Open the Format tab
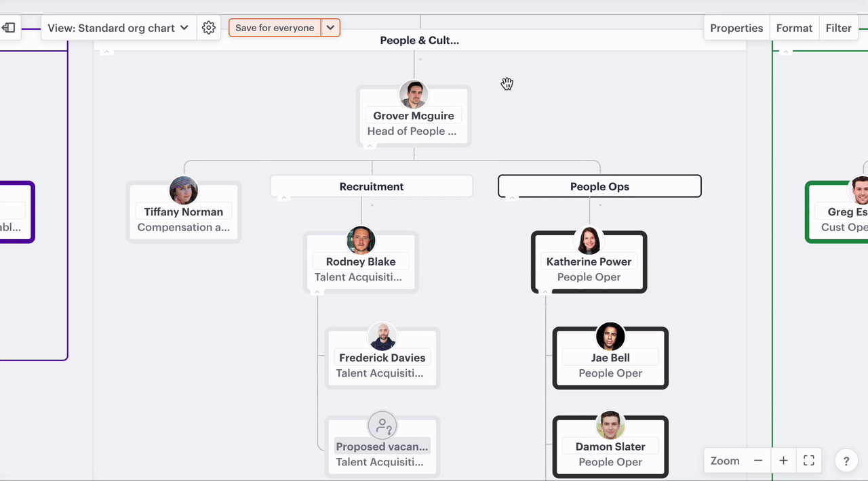This screenshot has height=481, width=868. pyautogui.click(x=794, y=28)
